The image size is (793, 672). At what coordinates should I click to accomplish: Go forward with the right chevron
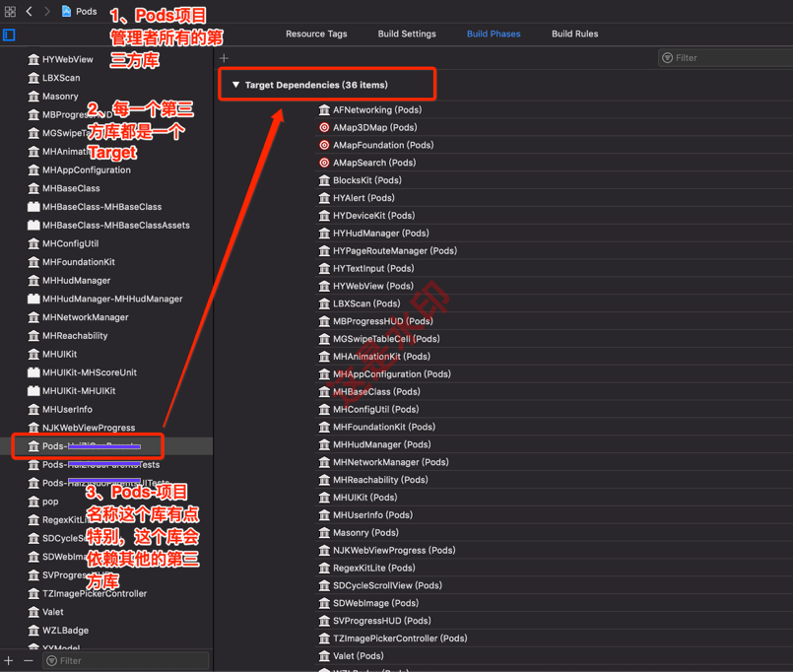47,11
